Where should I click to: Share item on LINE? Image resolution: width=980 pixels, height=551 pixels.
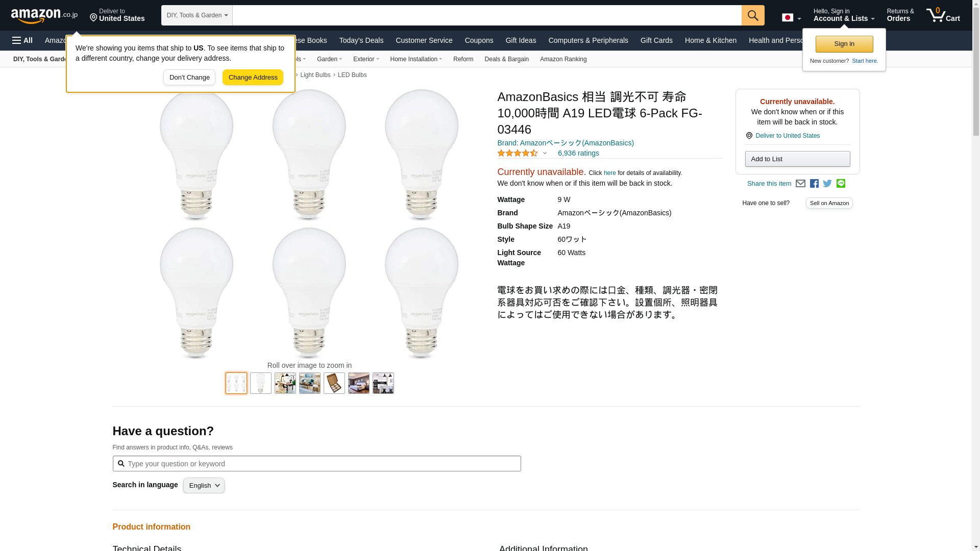click(x=841, y=184)
